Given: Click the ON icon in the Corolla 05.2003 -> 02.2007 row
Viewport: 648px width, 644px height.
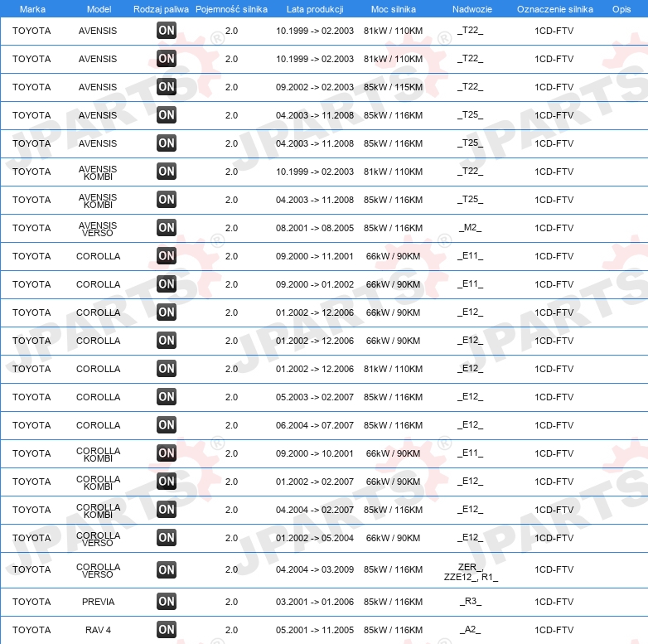Looking at the screenshot, I should (x=167, y=396).
